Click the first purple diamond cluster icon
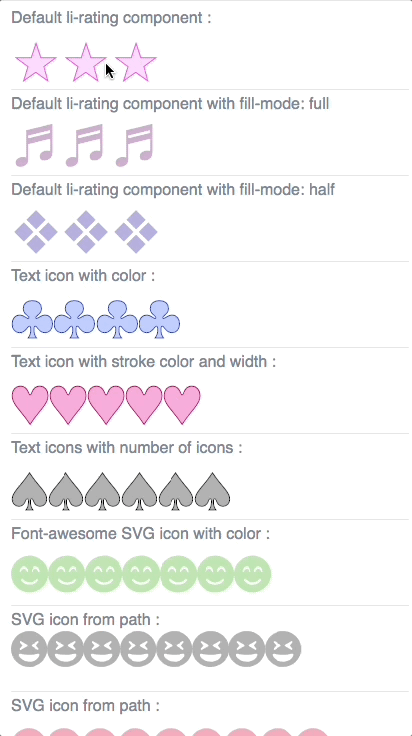 (36, 232)
